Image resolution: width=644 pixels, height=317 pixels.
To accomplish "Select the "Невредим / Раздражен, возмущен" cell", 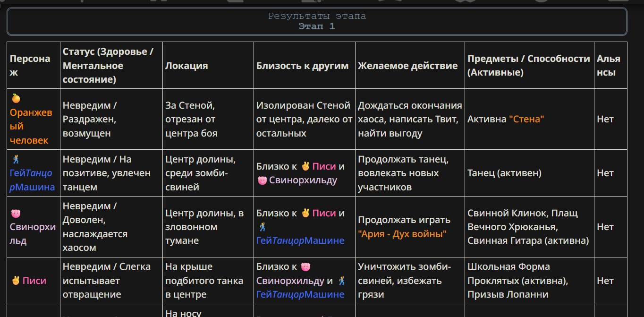I will [x=111, y=119].
